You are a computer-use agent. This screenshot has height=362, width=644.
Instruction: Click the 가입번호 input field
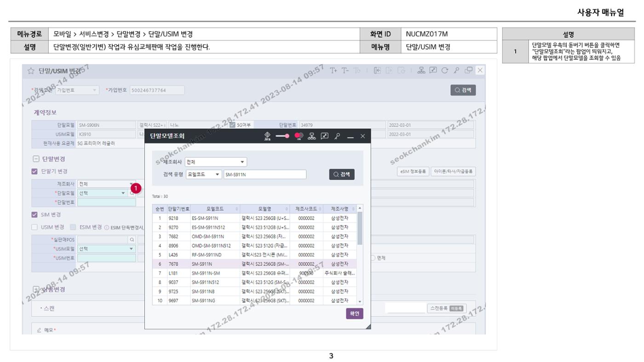coord(157,90)
